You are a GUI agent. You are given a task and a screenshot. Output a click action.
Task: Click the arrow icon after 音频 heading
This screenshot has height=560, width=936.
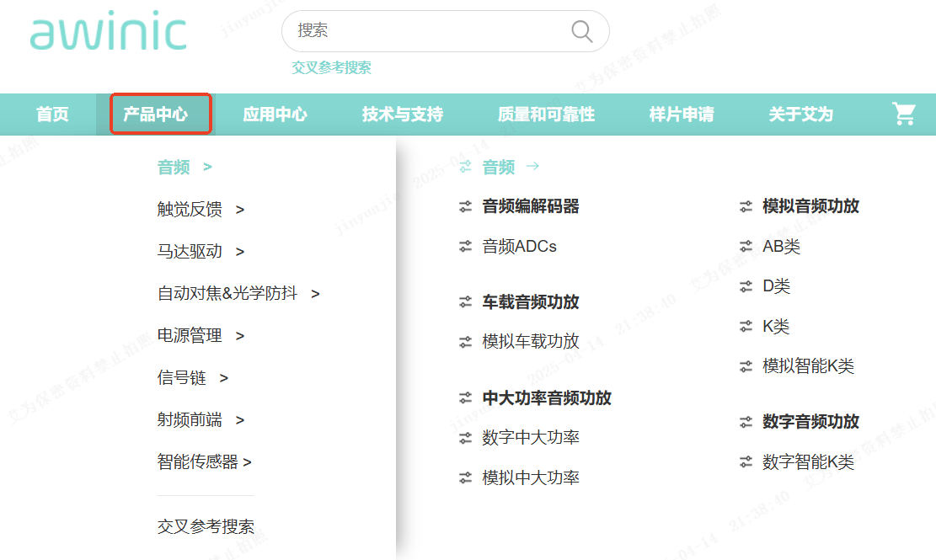[532, 167]
